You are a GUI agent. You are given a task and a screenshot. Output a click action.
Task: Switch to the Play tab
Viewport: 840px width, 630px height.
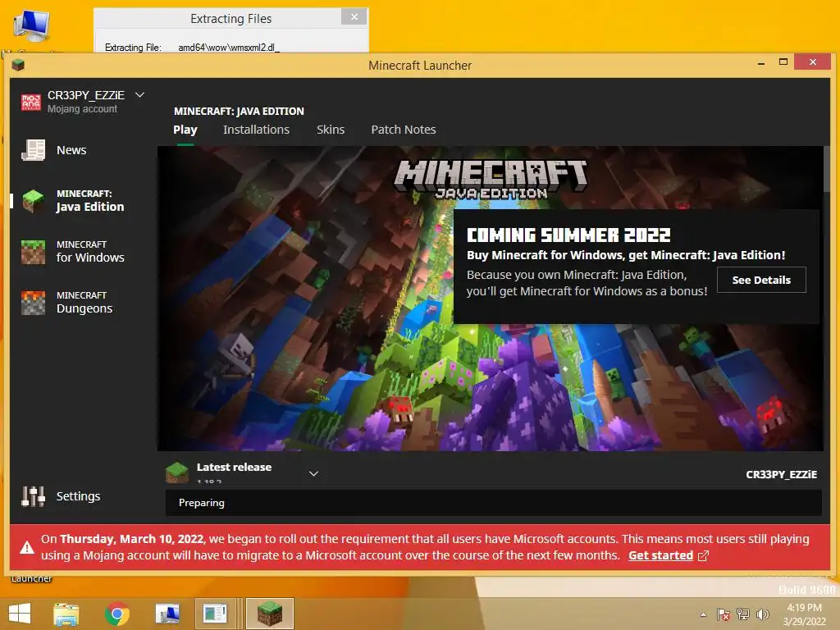[185, 130]
